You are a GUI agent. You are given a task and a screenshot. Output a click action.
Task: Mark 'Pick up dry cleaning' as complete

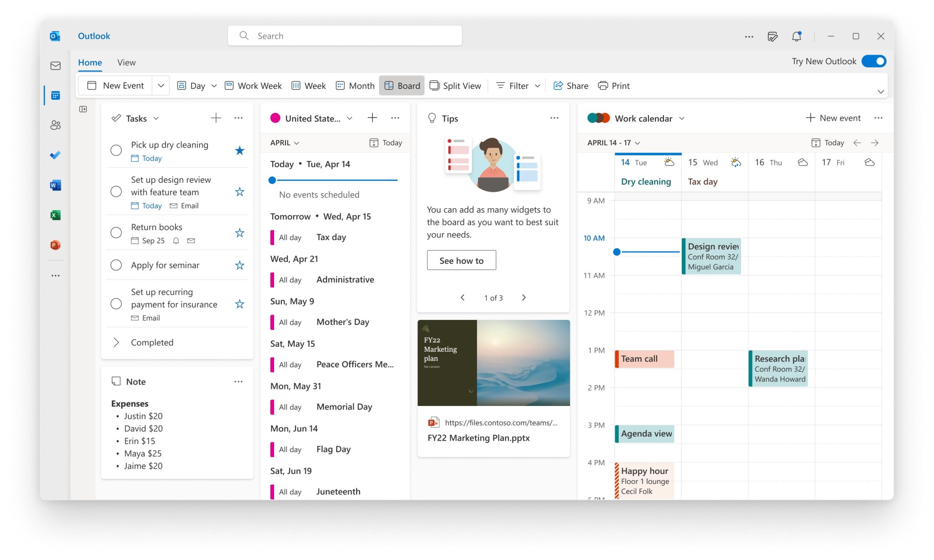tap(116, 150)
